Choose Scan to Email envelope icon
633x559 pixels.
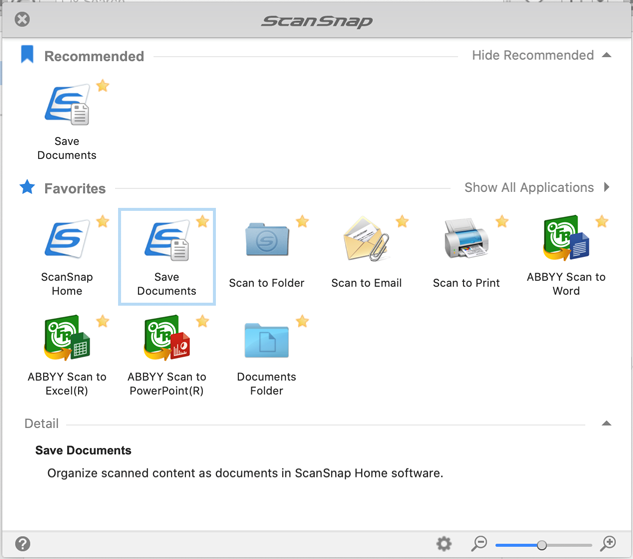point(366,239)
